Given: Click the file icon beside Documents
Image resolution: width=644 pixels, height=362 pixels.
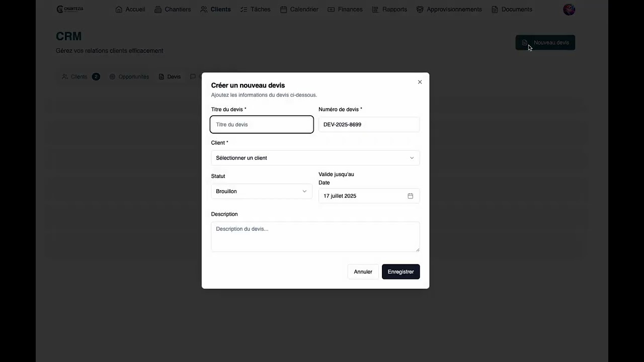Looking at the screenshot, I should (495, 10).
